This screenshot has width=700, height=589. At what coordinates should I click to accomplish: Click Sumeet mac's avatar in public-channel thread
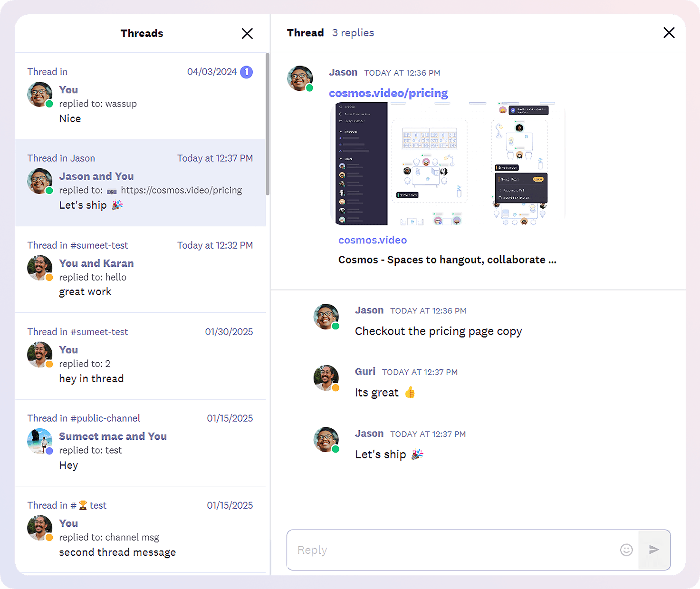[40, 441]
